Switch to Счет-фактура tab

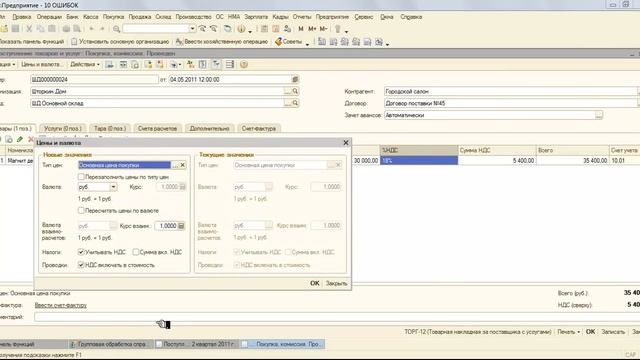[x=259, y=128]
